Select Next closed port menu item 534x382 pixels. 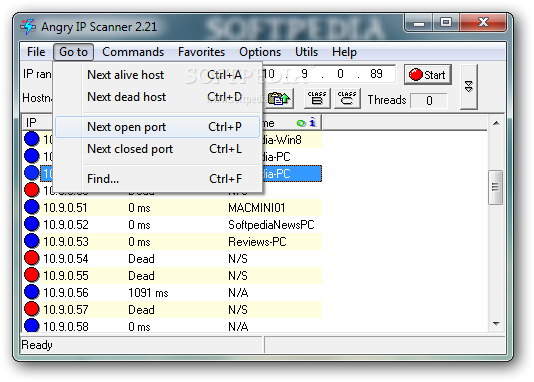158,149
